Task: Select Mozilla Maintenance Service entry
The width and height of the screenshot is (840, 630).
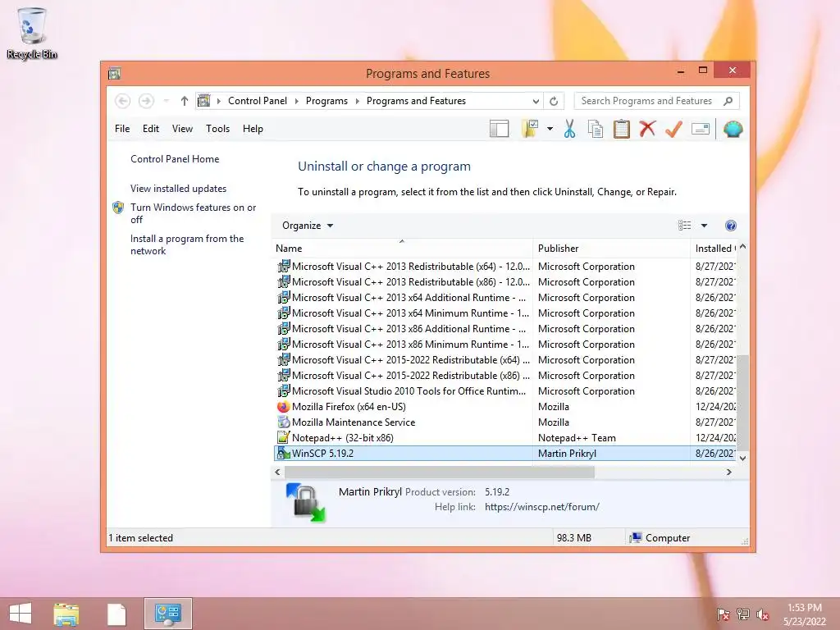Action: [505, 422]
